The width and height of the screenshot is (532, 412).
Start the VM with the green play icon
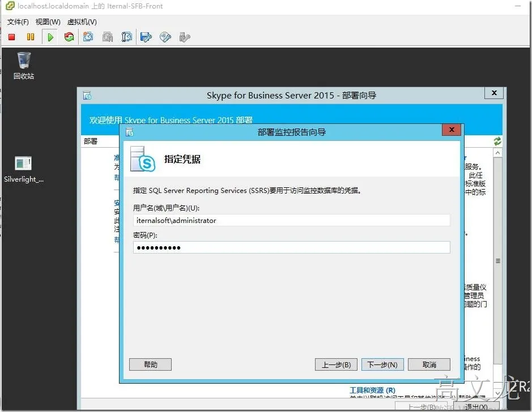[x=50, y=37]
